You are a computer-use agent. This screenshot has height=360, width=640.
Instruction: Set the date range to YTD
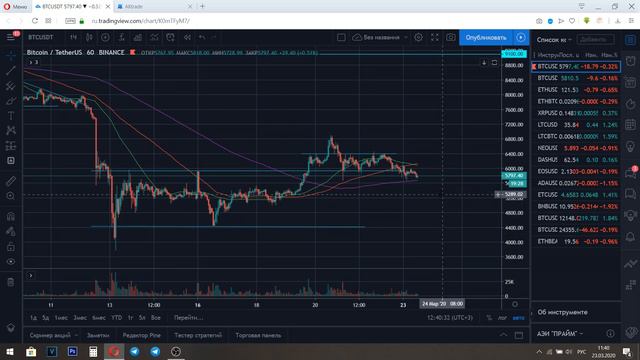(x=116, y=318)
